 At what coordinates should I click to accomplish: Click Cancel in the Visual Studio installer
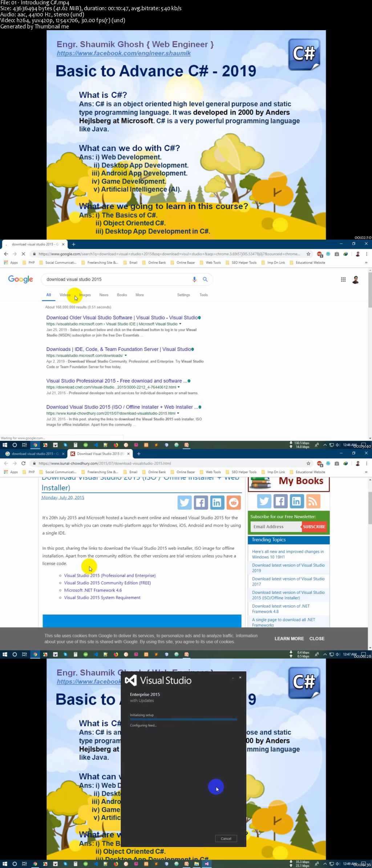pyautogui.click(x=226, y=839)
